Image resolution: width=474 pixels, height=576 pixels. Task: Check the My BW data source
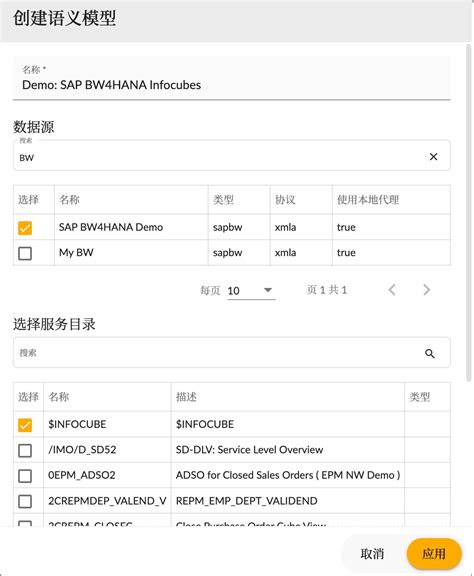click(x=25, y=253)
